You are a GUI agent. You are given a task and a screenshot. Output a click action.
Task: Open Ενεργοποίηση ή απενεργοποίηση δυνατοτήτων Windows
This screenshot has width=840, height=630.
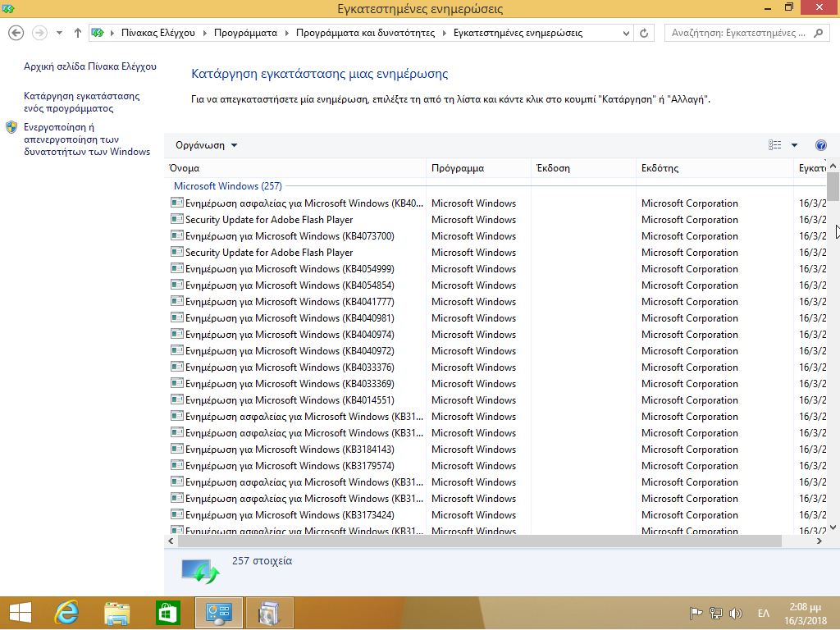point(87,139)
